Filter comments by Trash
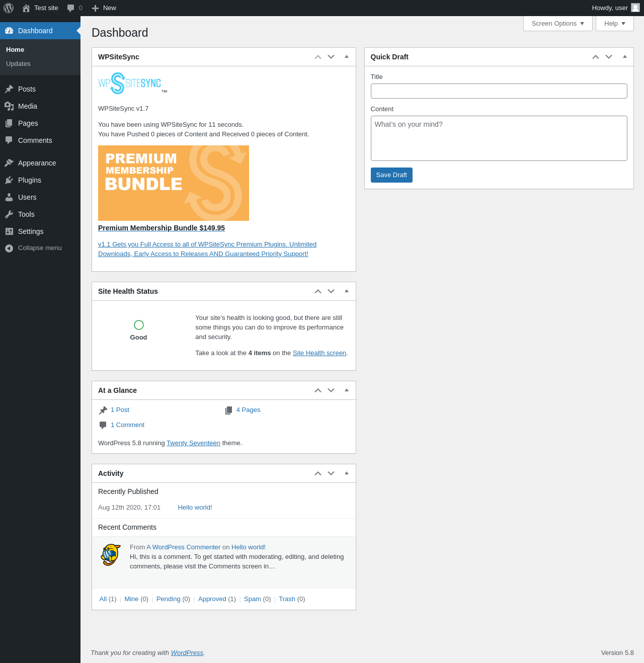 tap(287, 599)
